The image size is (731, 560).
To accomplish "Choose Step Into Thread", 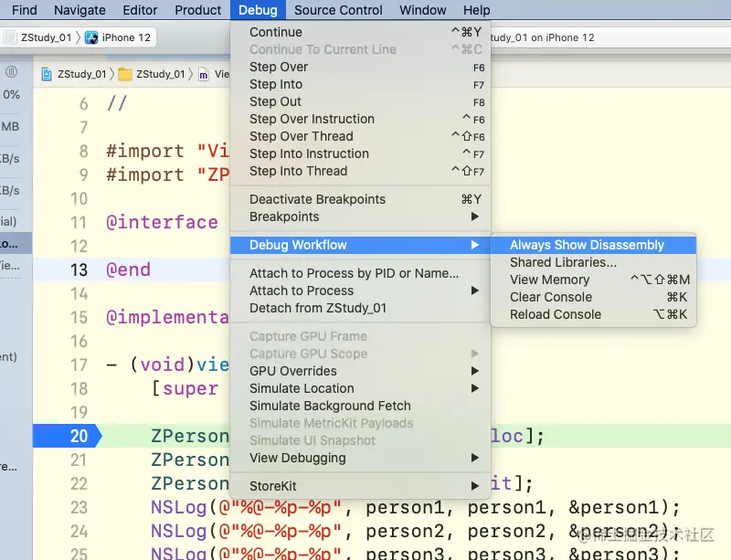I will point(360,171).
